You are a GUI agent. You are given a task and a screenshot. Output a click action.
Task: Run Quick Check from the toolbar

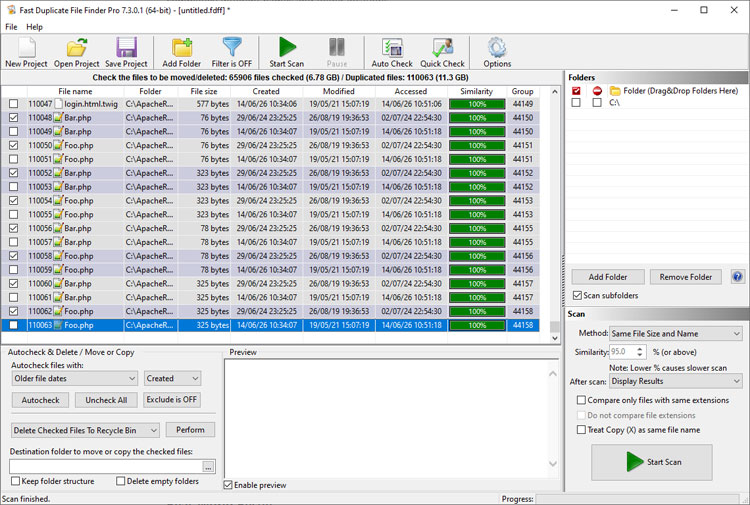442,52
